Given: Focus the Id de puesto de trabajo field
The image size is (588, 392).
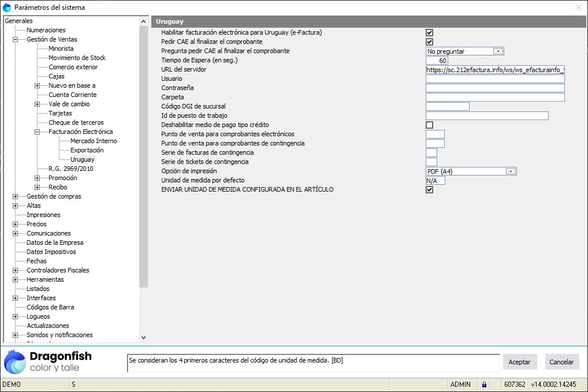Looking at the screenshot, I should 487,116.
